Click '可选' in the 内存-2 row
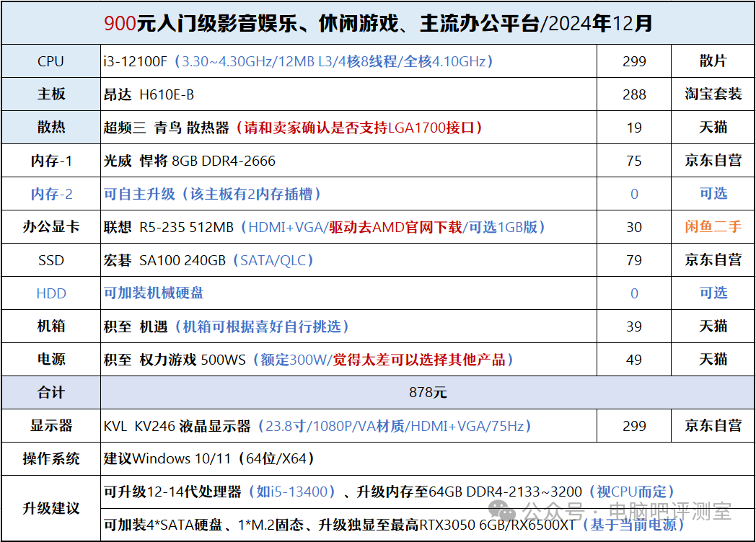Viewport: 756px width, 542px height. pos(713,194)
